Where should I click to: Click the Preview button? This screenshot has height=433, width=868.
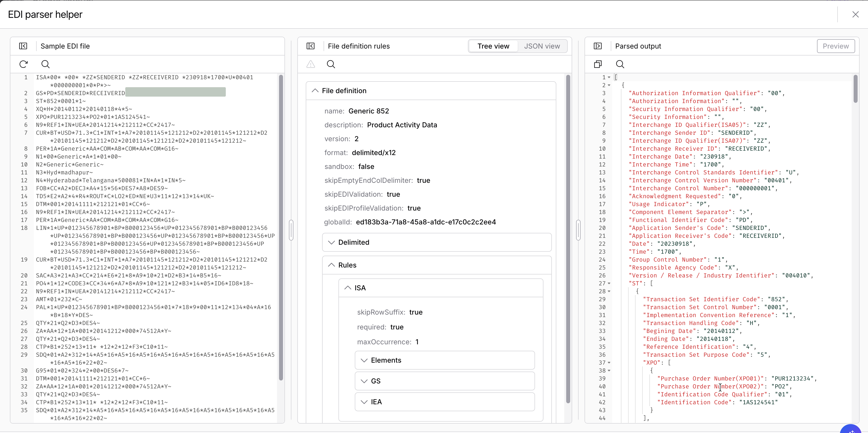click(x=836, y=46)
